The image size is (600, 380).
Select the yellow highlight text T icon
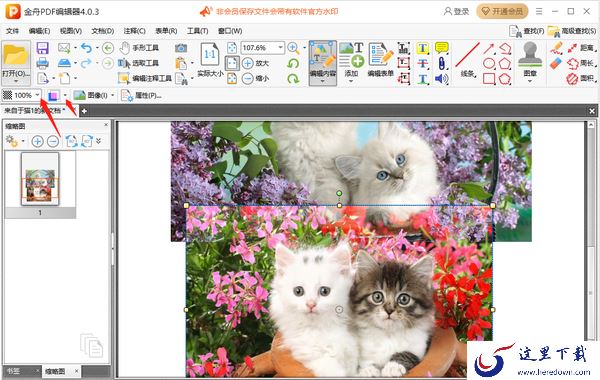pos(422,48)
